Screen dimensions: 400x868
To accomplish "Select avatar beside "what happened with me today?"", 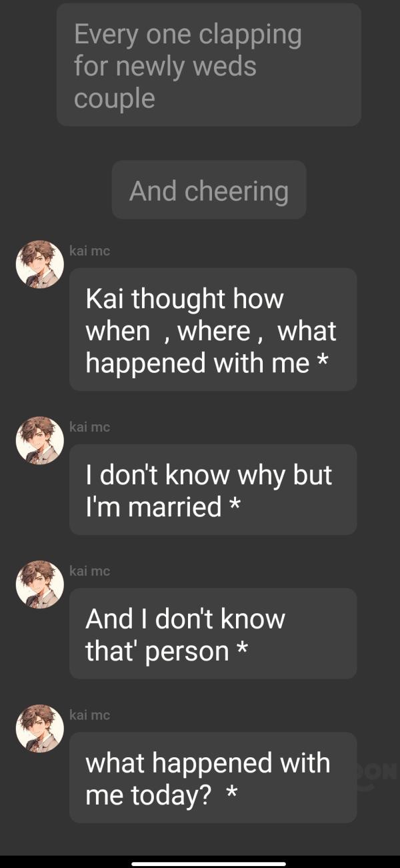I will coord(40,729).
